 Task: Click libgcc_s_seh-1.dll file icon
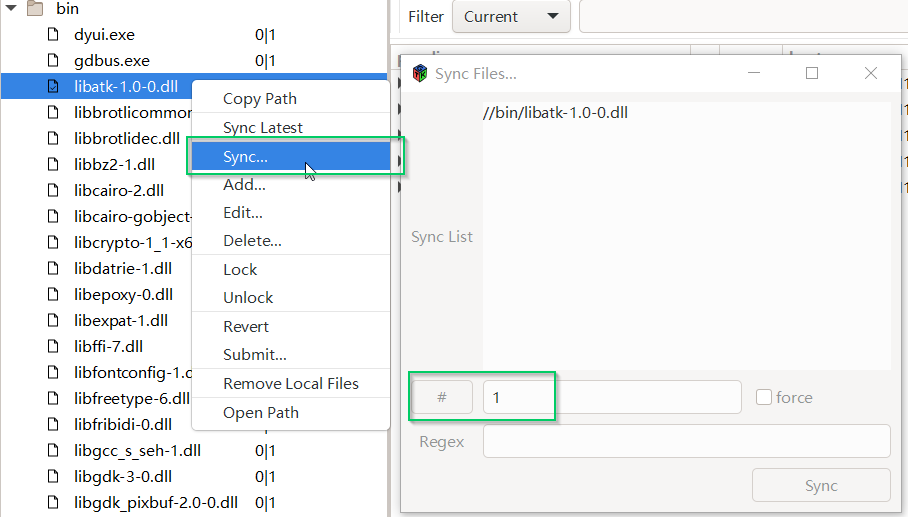(53, 450)
